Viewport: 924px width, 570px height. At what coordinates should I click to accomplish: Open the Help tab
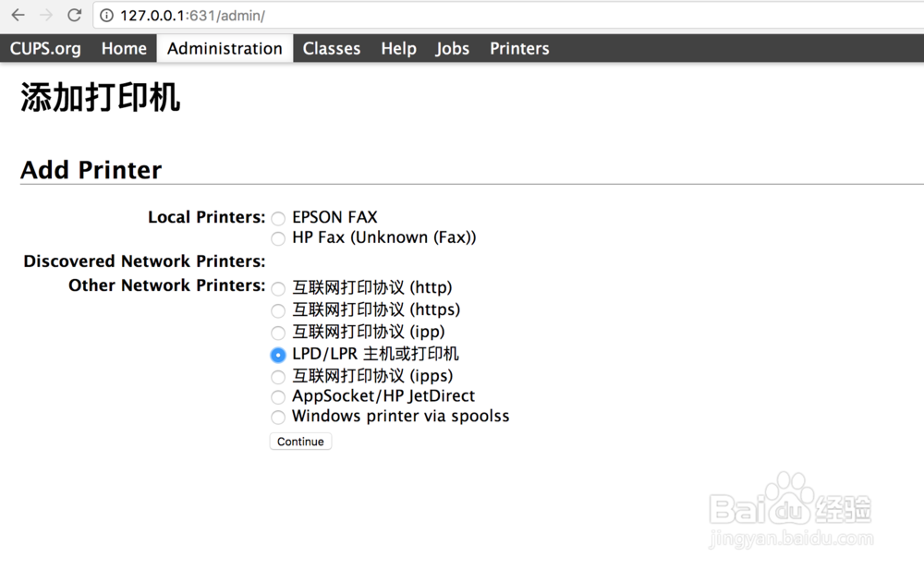pos(398,49)
